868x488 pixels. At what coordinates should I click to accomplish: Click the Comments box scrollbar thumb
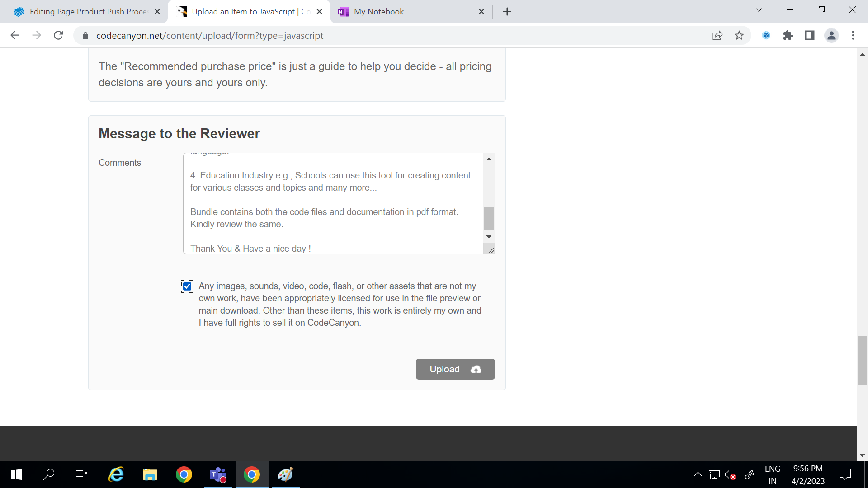coord(489,219)
